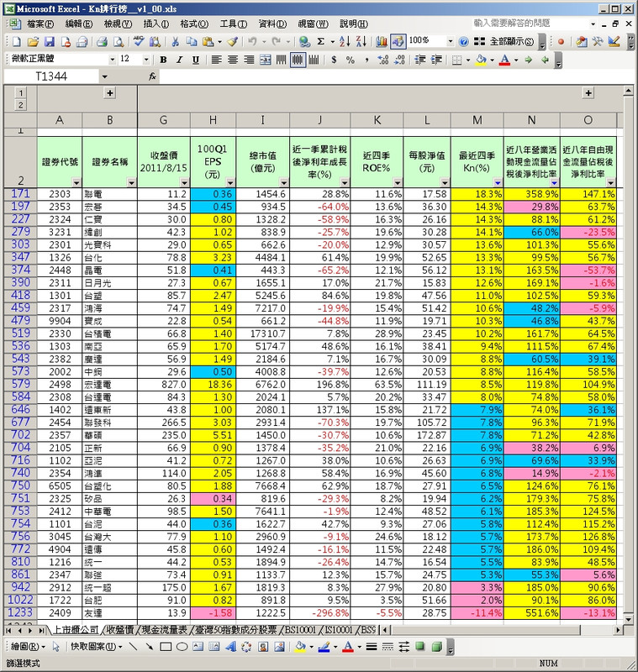
Task: Sort descending with the Z-A icon
Action: (361, 41)
